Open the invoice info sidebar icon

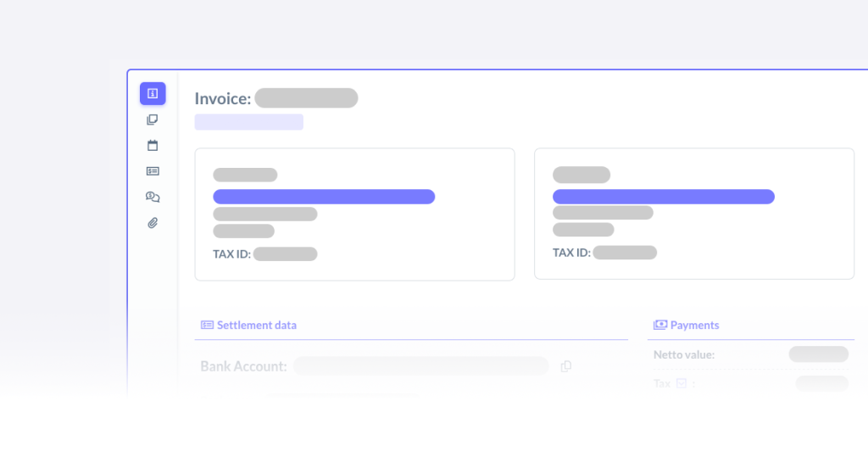click(153, 93)
